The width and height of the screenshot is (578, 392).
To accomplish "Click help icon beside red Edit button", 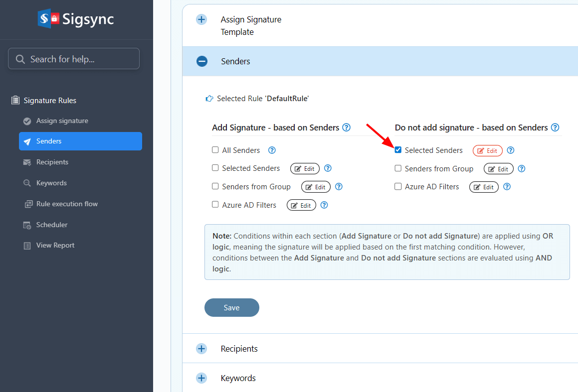I will click(x=510, y=150).
